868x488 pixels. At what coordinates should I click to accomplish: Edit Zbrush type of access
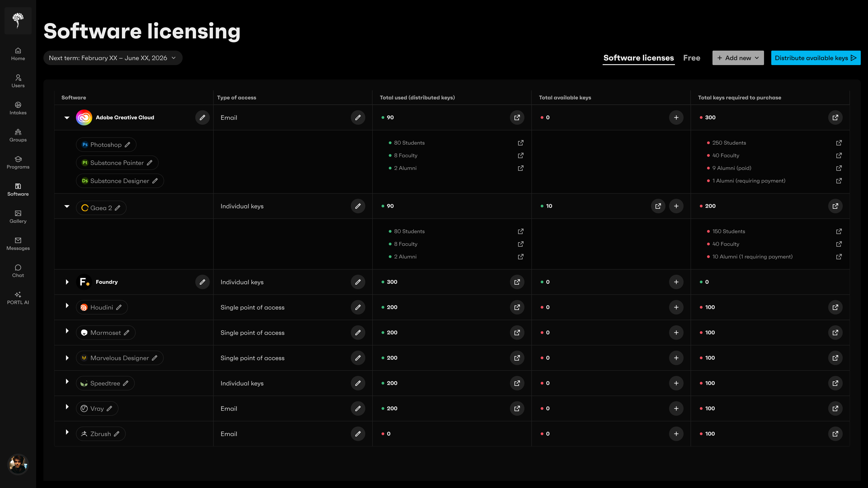click(x=358, y=434)
